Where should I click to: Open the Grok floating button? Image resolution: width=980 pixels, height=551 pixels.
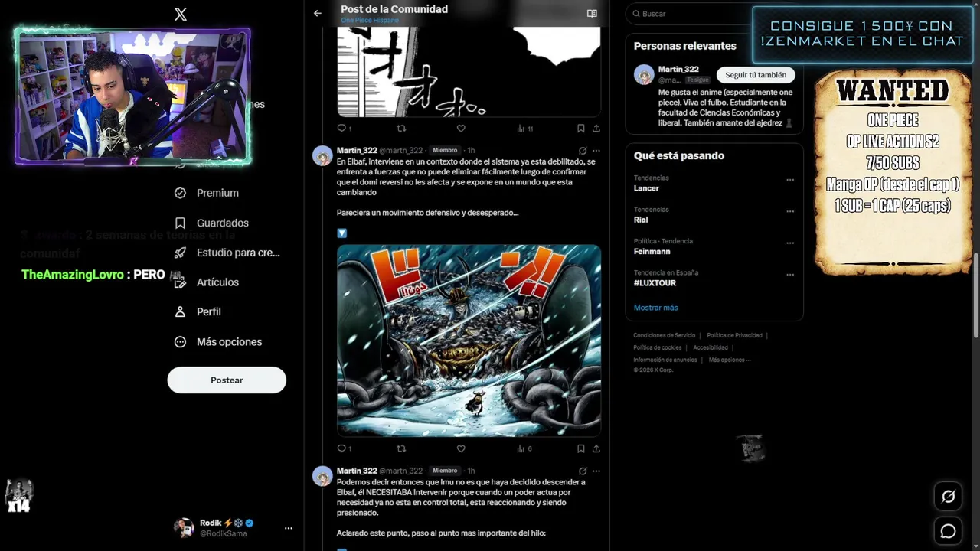[948, 497]
